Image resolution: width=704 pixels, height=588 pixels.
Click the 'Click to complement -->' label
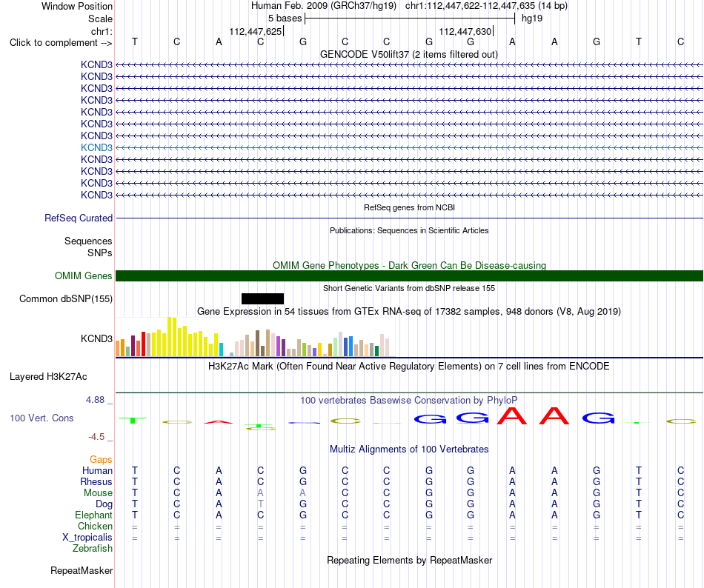coord(61,43)
